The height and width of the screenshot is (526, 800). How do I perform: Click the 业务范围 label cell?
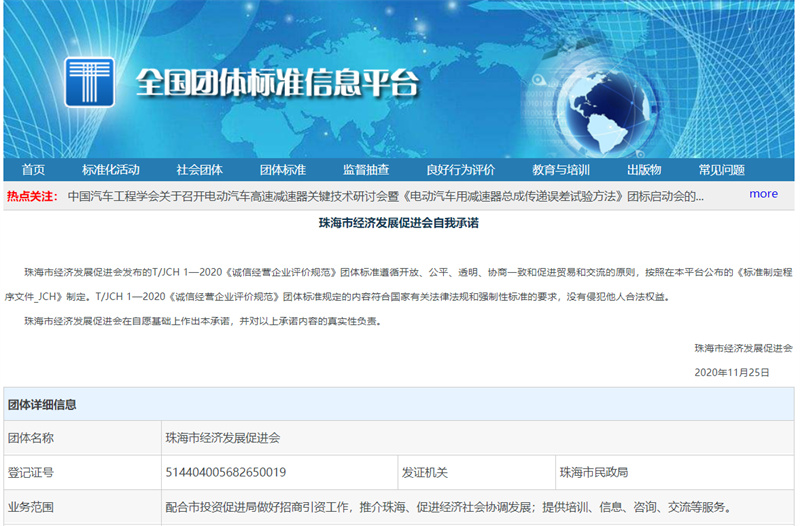[x=82, y=507]
